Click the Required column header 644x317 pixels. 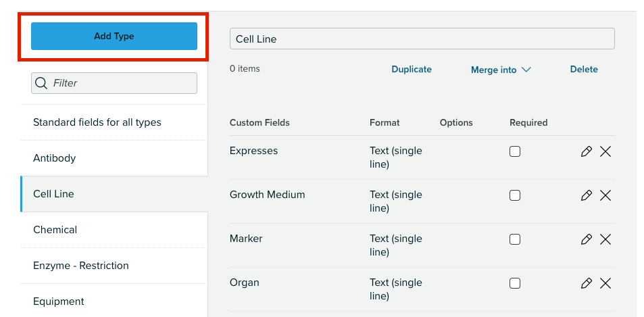(528, 123)
